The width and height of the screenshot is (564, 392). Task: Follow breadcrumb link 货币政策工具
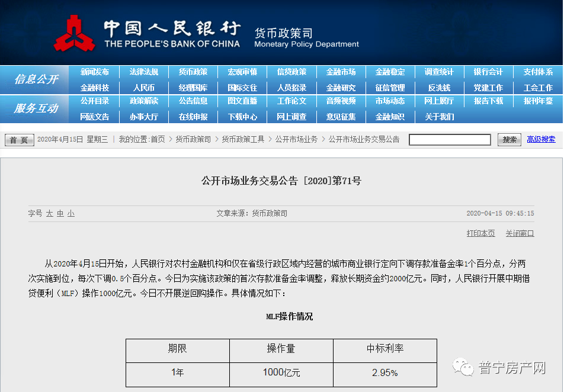[x=243, y=140]
